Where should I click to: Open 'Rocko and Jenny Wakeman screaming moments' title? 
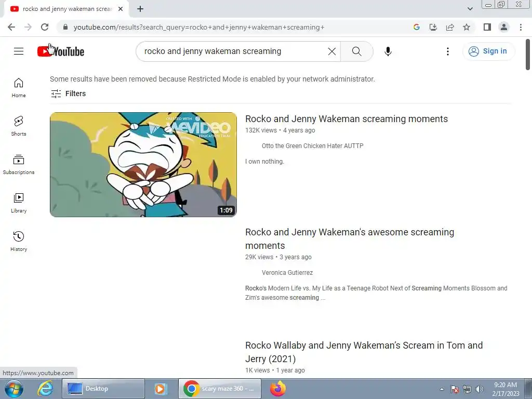click(x=347, y=119)
